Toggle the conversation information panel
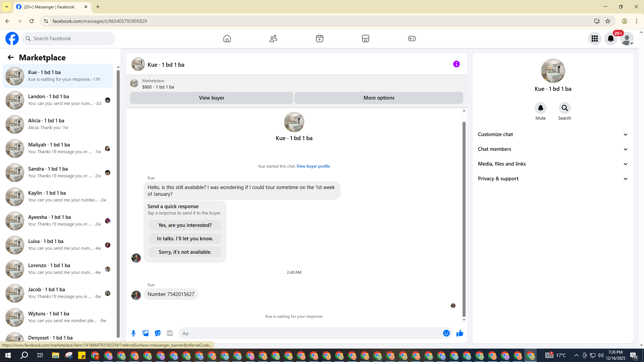This screenshot has width=644, height=362. [x=457, y=64]
